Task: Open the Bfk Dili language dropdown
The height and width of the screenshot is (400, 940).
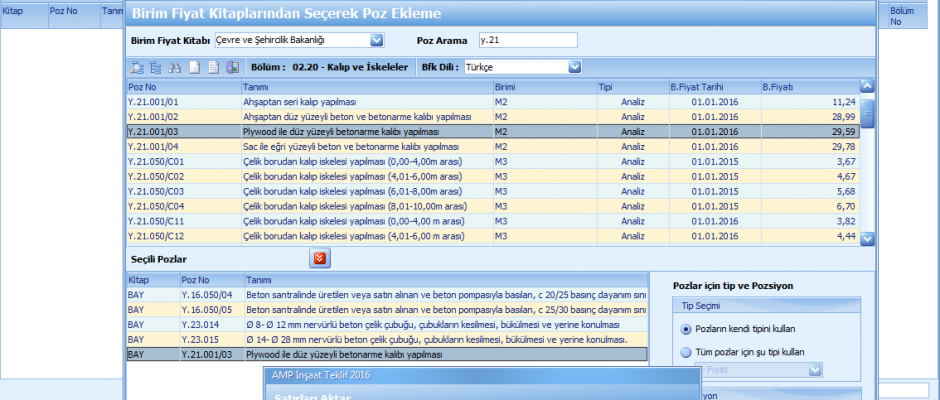Action: 575,67
